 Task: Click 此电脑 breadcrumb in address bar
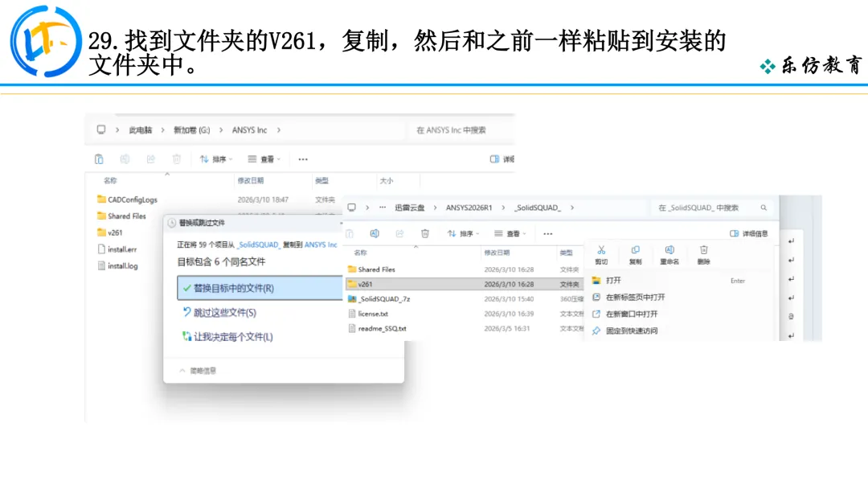click(x=140, y=130)
